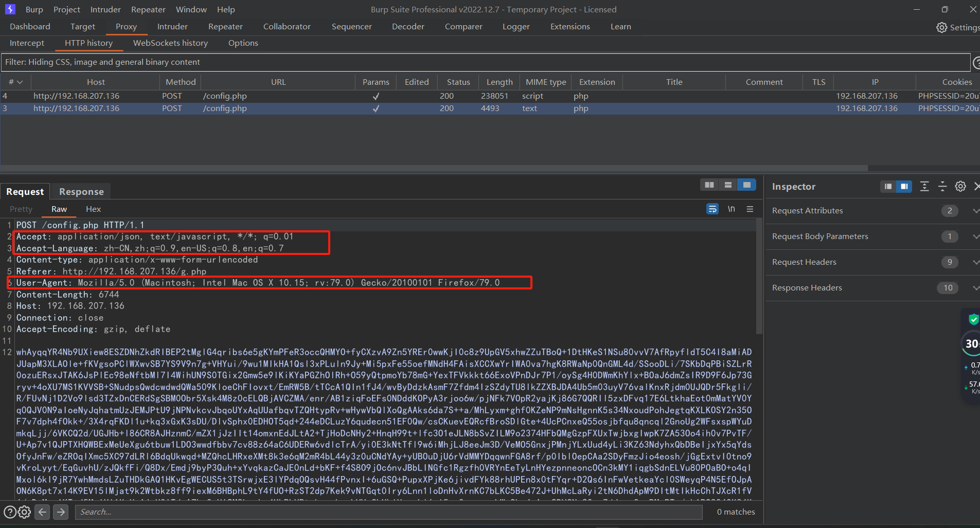
Task: Click the request editor vertical scrollbar
Action: point(759,277)
